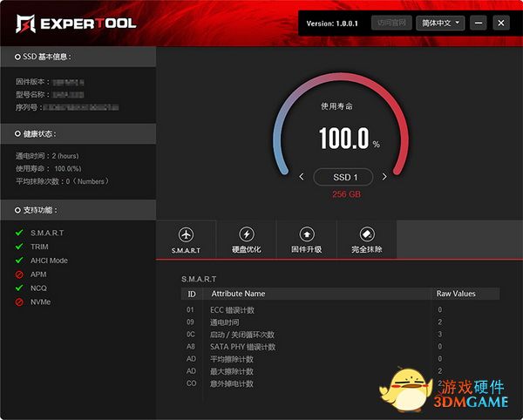Click the 访问官网 button

tap(391, 23)
